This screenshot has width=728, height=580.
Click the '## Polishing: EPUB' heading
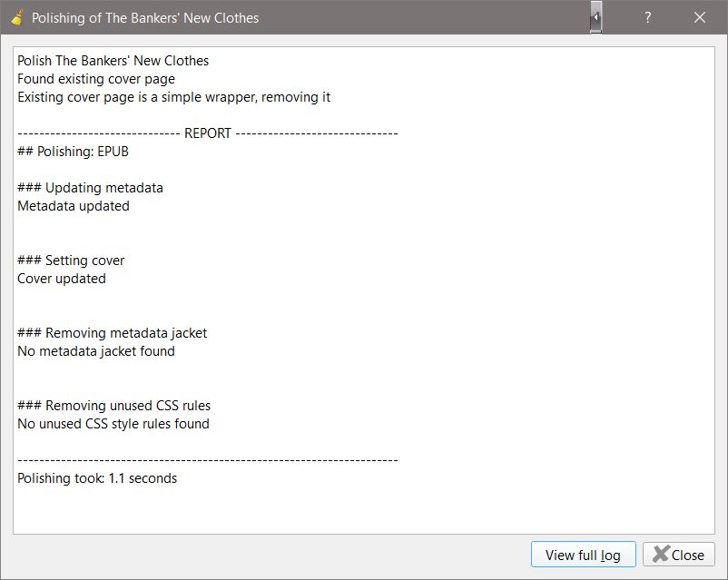[73, 152]
